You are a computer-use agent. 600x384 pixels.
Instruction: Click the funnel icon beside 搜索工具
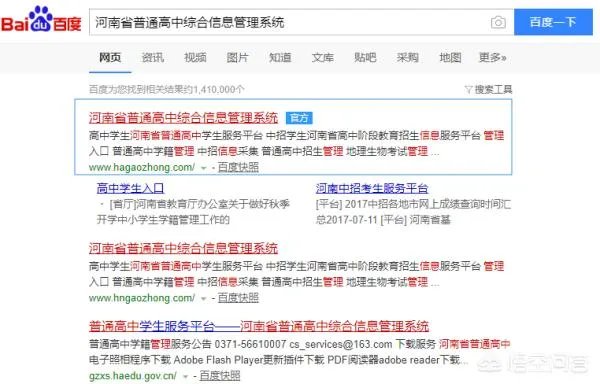(x=468, y=90)
